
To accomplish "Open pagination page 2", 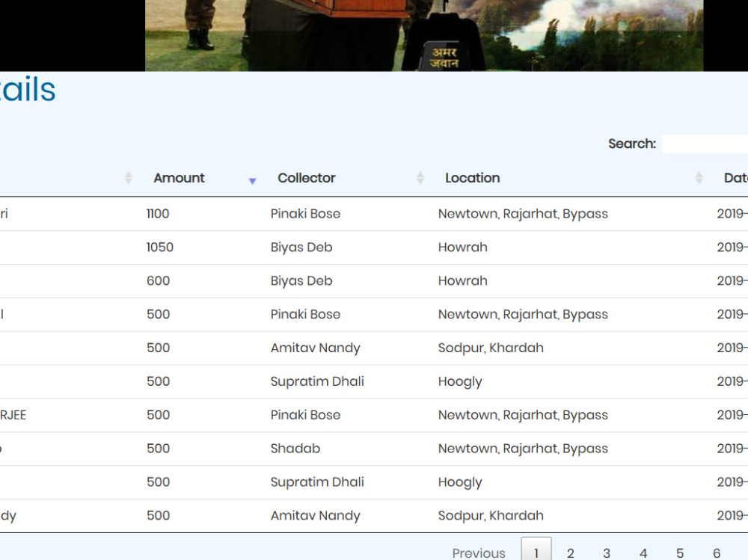I will (x=570, y=553).
